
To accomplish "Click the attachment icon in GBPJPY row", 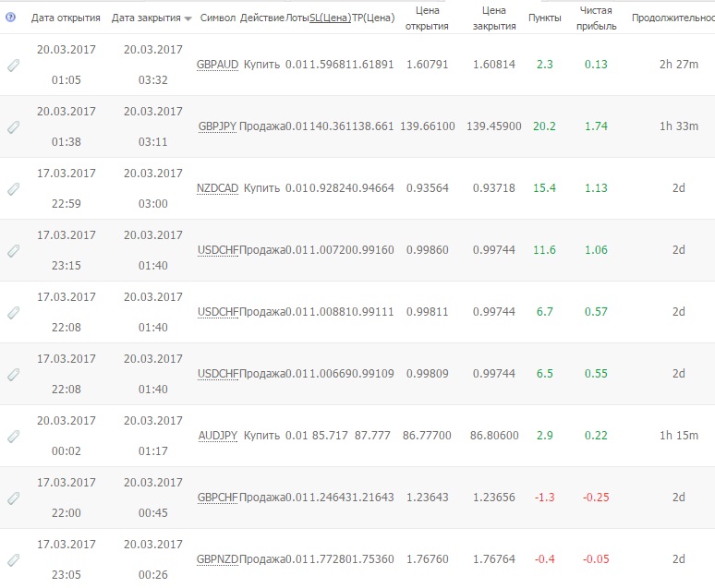I will pos(14,126).
